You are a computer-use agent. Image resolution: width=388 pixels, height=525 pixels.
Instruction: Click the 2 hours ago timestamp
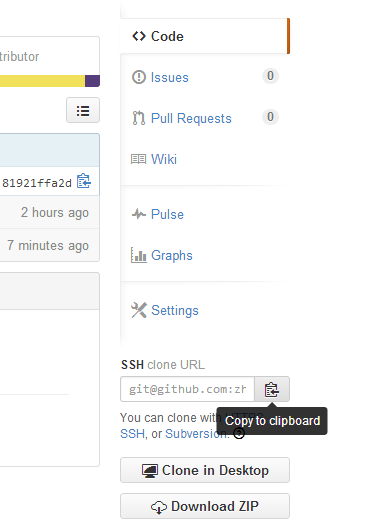pyautogui.click(x=55, y=213)
